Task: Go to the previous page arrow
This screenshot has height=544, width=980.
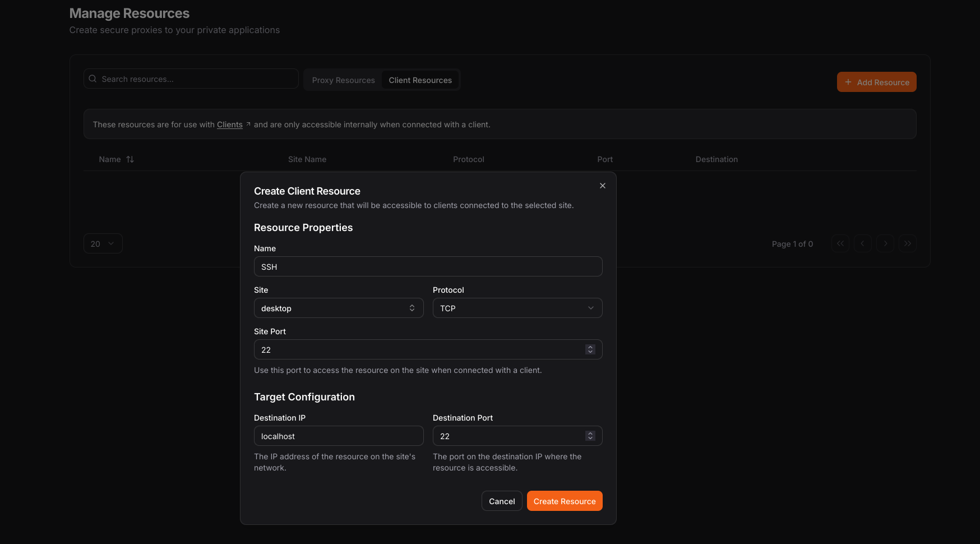Action: 862,243
